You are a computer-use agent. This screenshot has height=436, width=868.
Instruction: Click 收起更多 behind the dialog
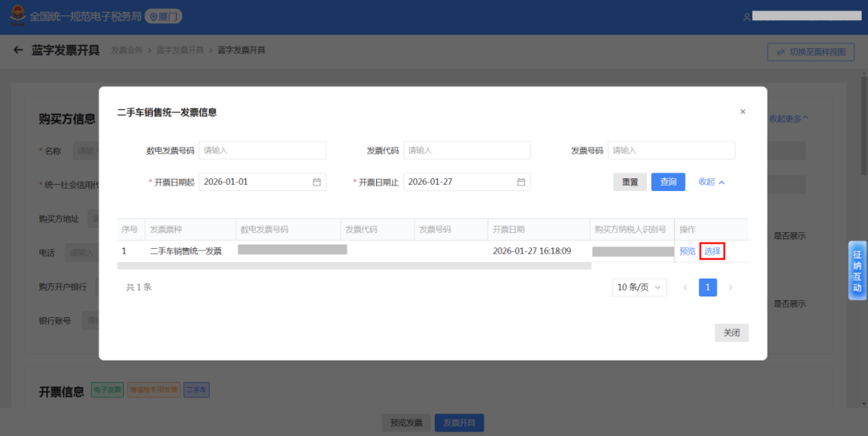[x=788, y=119]
